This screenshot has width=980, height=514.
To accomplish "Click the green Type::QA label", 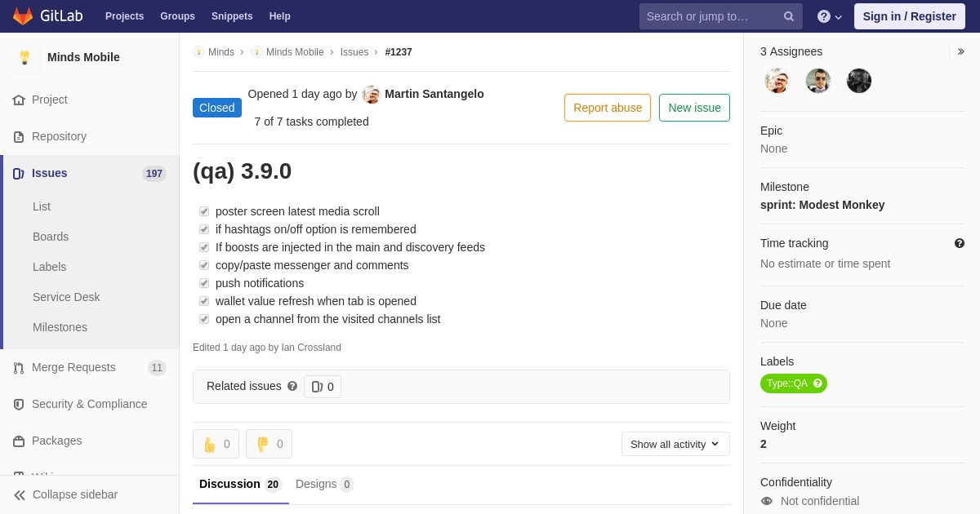I will 787,383.
